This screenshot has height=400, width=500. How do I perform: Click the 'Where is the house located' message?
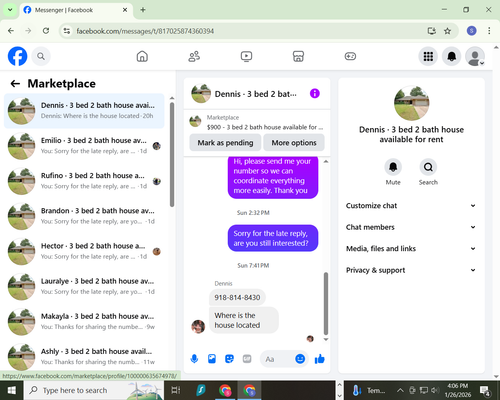[244, 320]
